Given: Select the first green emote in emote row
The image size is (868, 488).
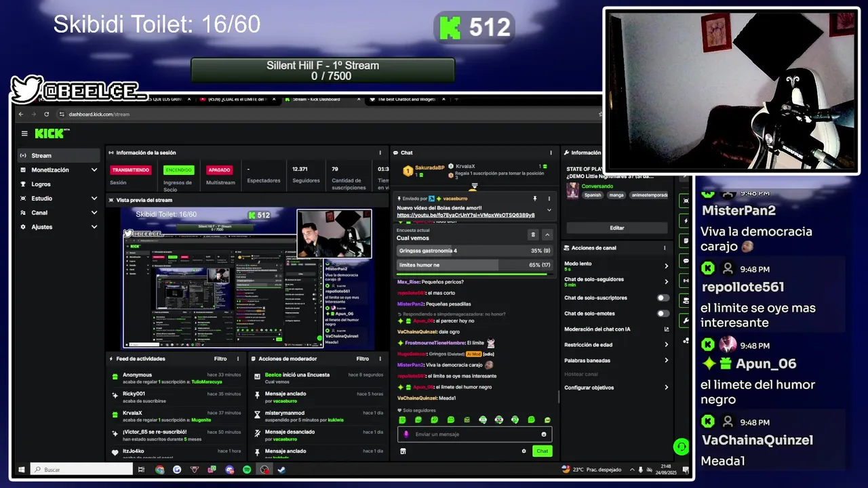Looking at the screenshot, I should click(x=402, y=420).
